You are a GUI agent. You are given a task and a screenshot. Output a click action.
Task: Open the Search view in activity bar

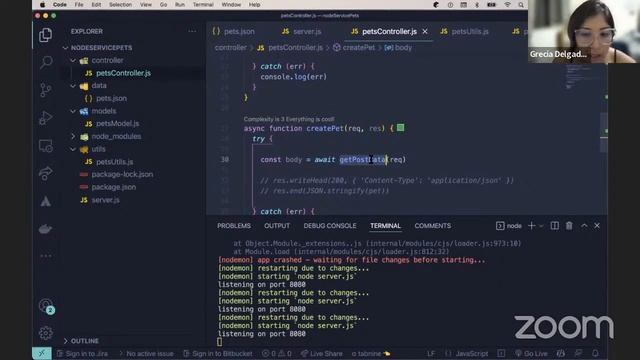click(x=46, y=62)
